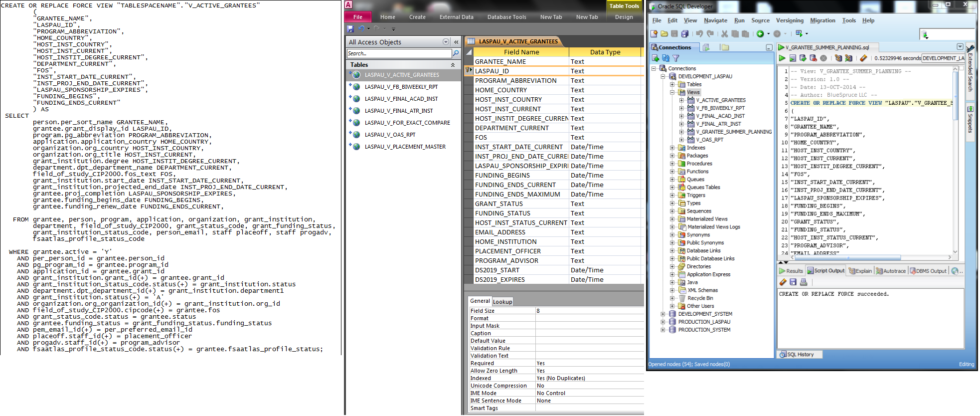This screenshot has height=416, width=980.
Task: Switch to the Explain results tab
Action: click(x=860, y=271)
